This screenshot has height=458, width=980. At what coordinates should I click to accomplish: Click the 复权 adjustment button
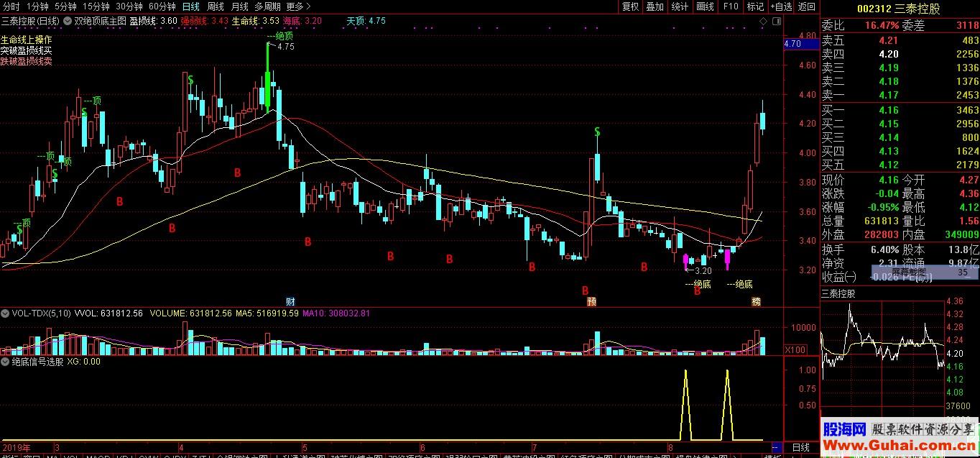click(631, 6)
